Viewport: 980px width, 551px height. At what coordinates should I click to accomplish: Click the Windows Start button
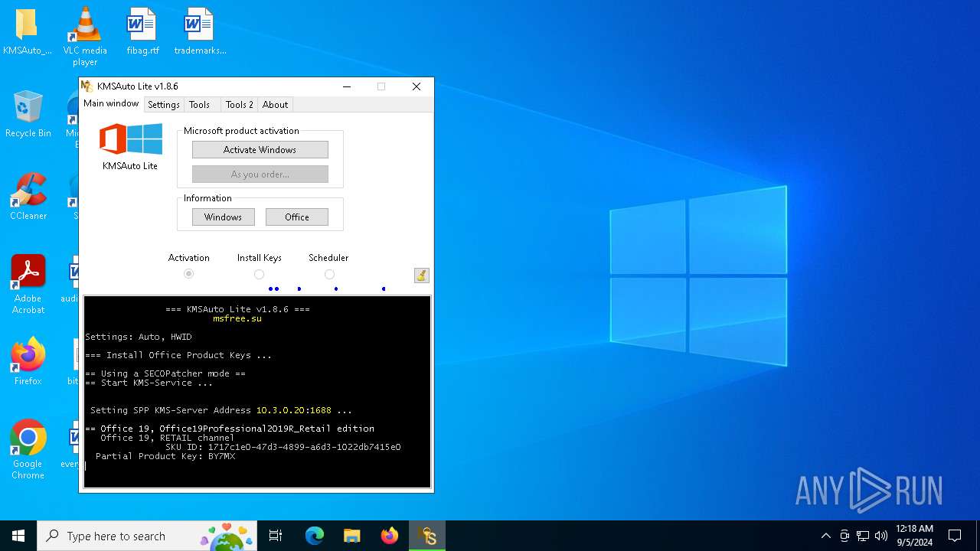18,536
